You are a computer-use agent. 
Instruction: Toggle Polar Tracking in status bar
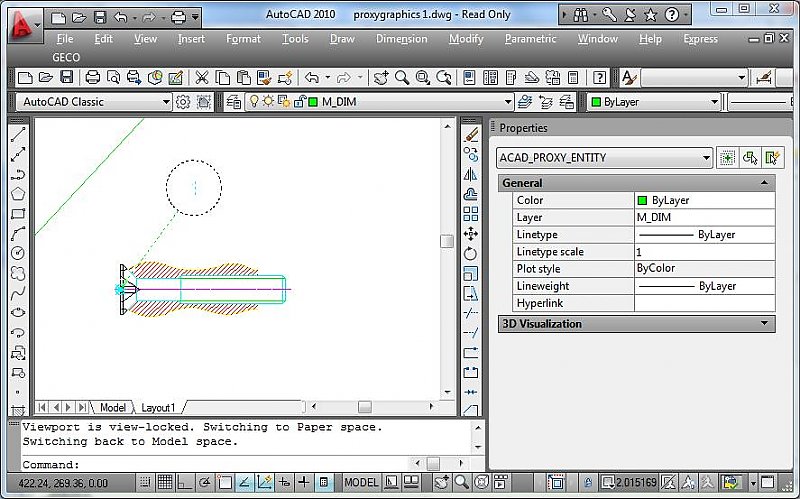(204, 482)
